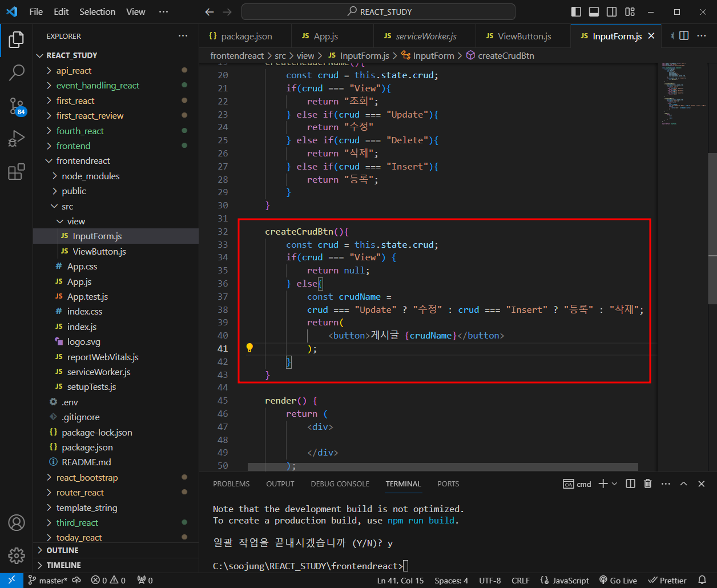717x588 pixels.
Task: Go back with the navigation arrow
Action: click(x=210, y=12)
